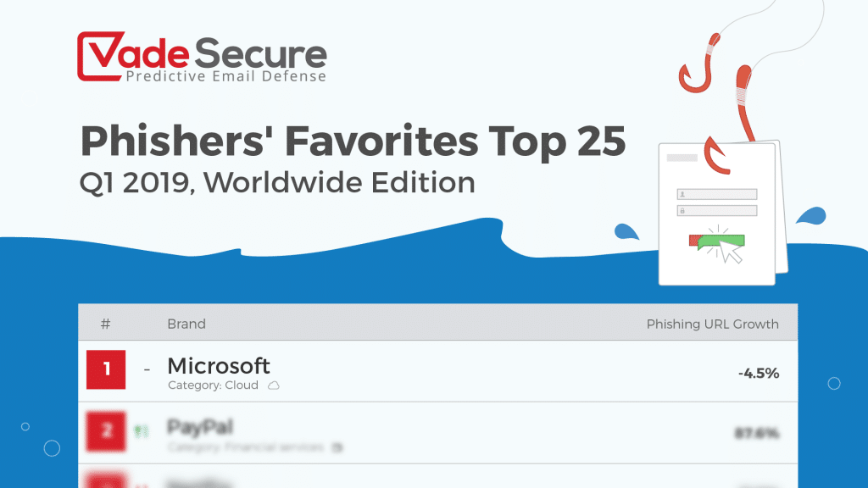
Task: Click Microsoft's -4.5% growth value
Action: 757,373
